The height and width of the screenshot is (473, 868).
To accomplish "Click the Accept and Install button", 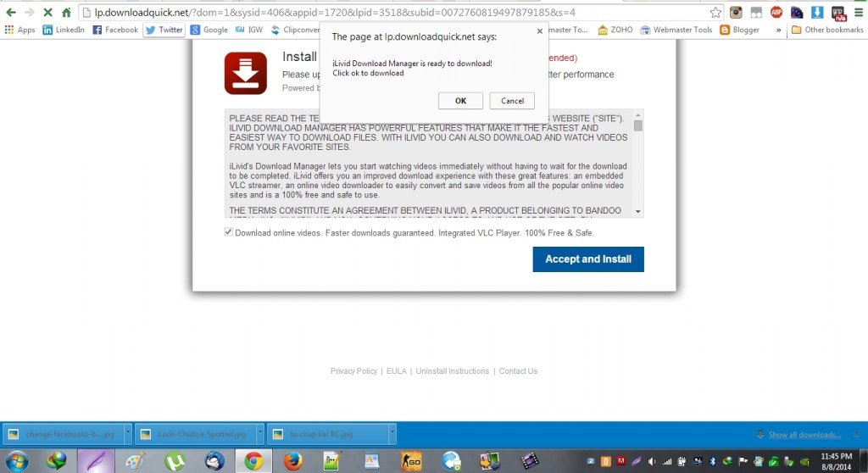I will [588, 259].
